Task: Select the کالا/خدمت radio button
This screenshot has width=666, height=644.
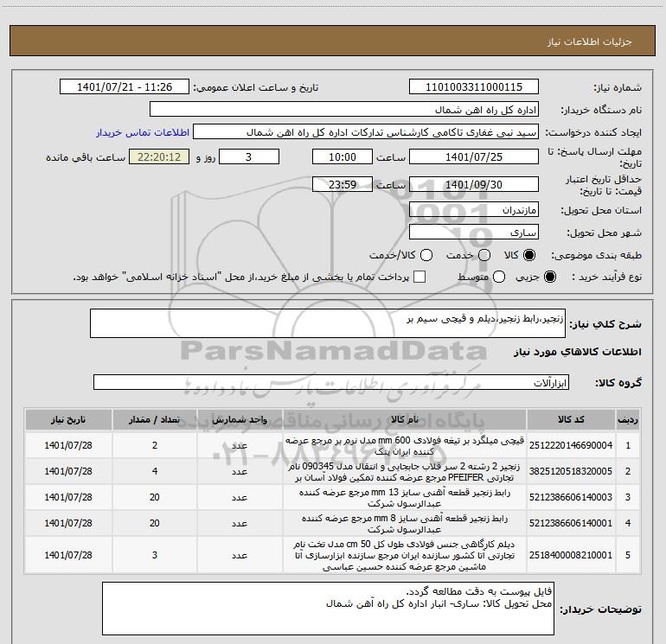Action: point(426,255)
